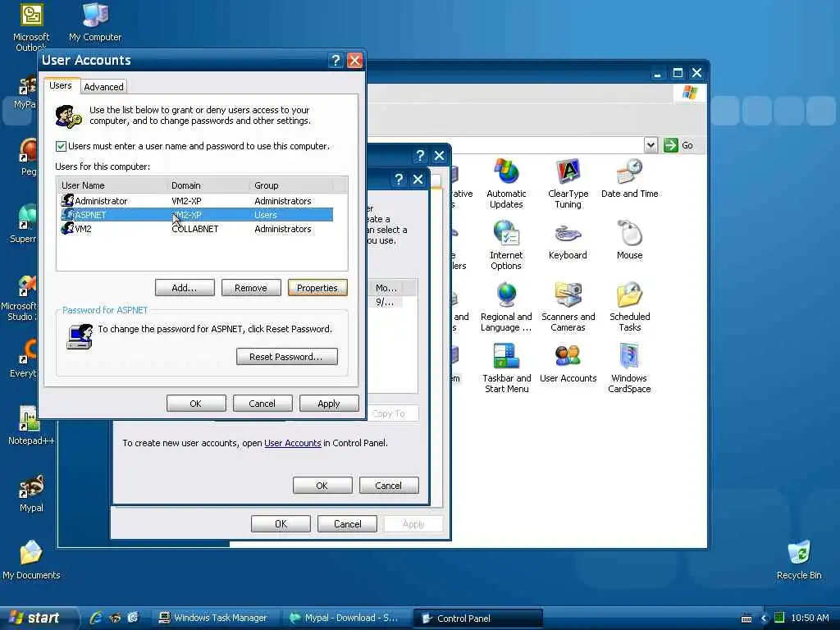
Task: Click the Go arrow in Control Panel address bar
Action: pos(671,145)
